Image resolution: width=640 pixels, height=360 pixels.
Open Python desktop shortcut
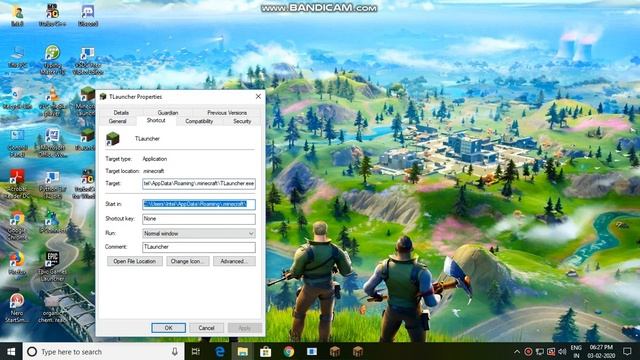(52, 184)
